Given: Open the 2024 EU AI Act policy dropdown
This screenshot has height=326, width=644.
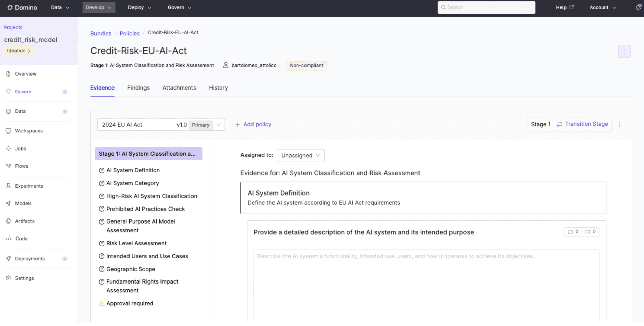Looking at the screenshot, I should pyautogui.click(x=161, y=125).
